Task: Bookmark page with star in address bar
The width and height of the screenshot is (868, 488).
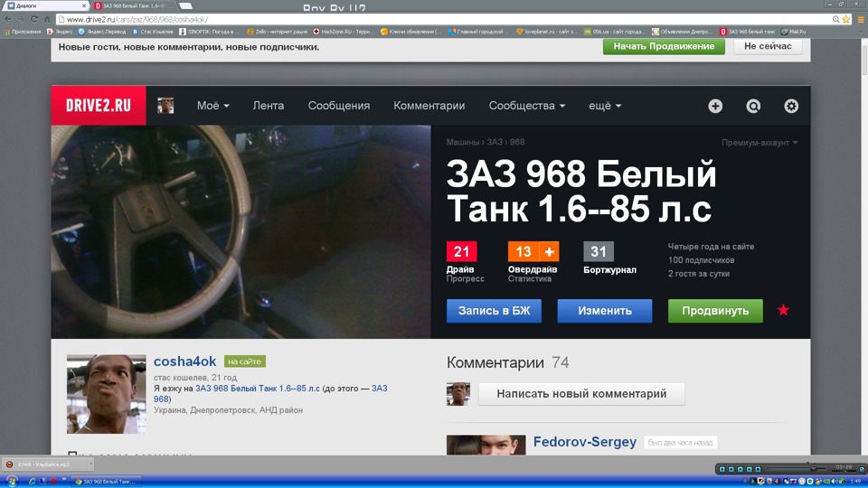Action: coord(846,19)
